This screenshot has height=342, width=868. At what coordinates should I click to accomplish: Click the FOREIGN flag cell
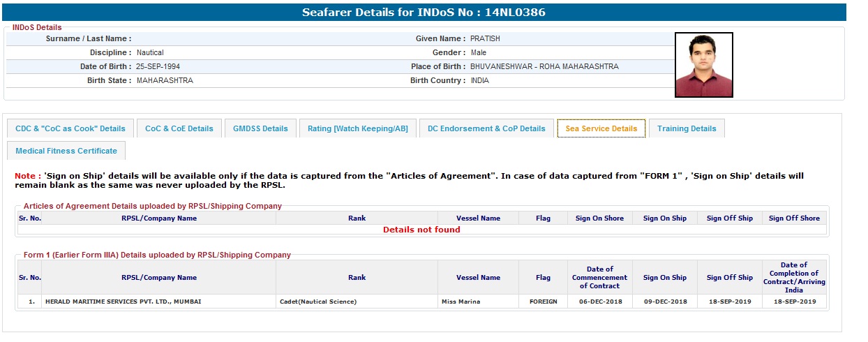[543, 302]
